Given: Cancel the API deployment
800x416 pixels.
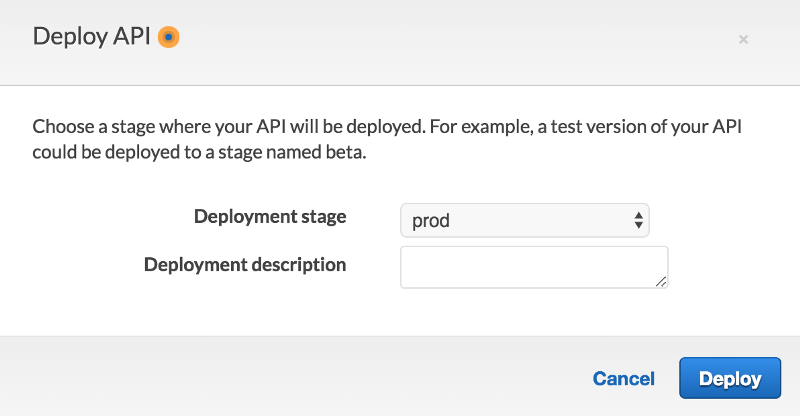Looking at the screenshot, I should (623, 378).
